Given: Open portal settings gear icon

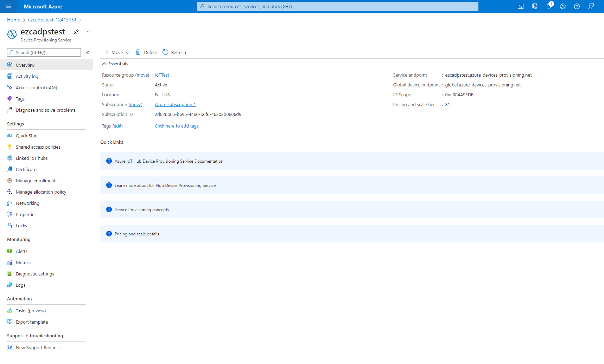Looking at the screenshot, I should tap(563, 6).
